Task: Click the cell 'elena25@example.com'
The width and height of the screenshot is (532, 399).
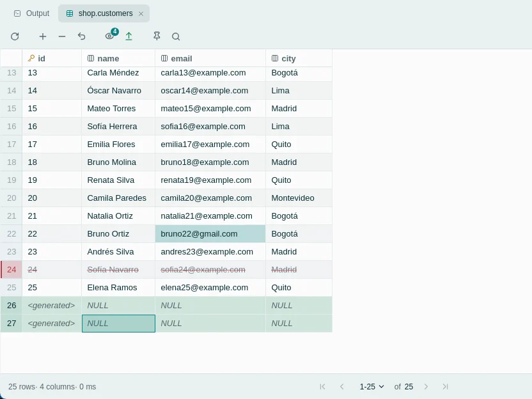Action: 210,287
